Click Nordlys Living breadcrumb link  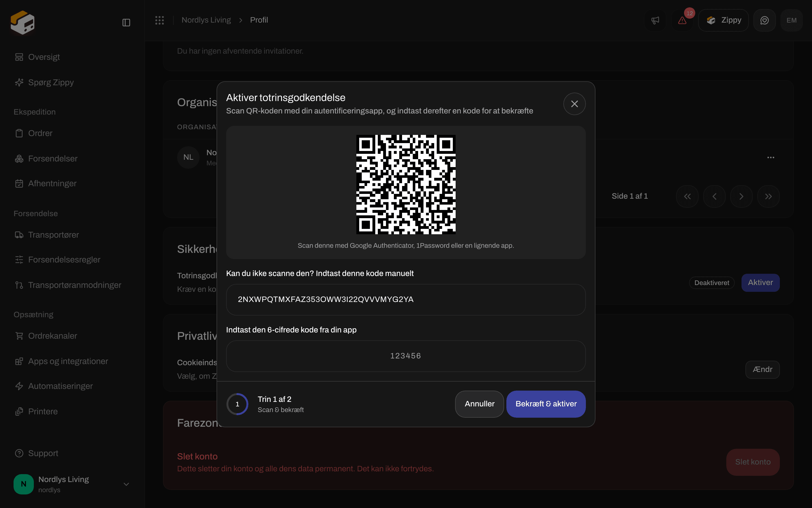coord(206,20)
